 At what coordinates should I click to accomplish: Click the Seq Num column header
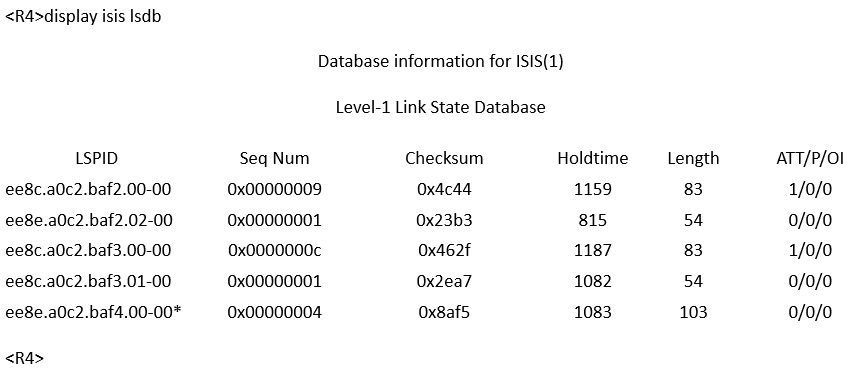tap(274, 158)
